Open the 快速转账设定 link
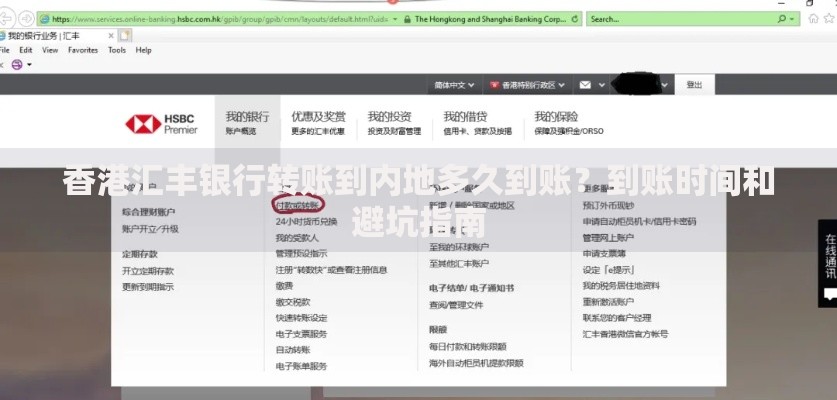Image resolution: width=837 pixels, height=400 pixels. 301,318
